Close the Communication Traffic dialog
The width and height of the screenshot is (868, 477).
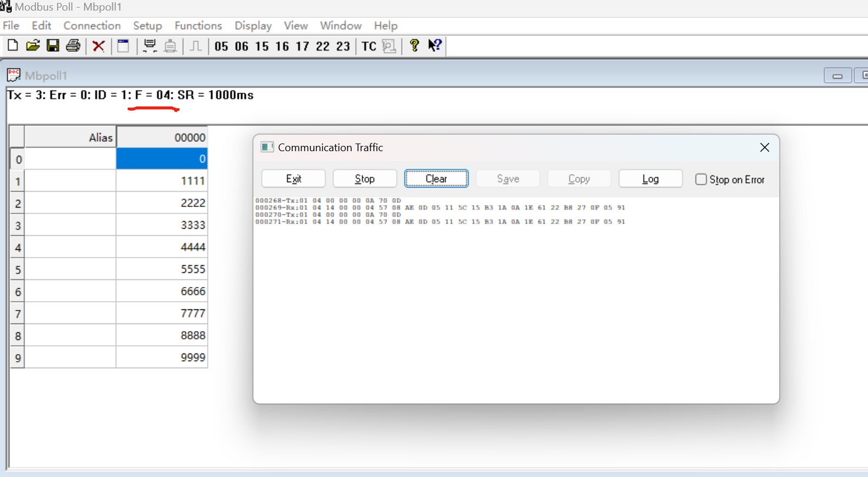764,148
